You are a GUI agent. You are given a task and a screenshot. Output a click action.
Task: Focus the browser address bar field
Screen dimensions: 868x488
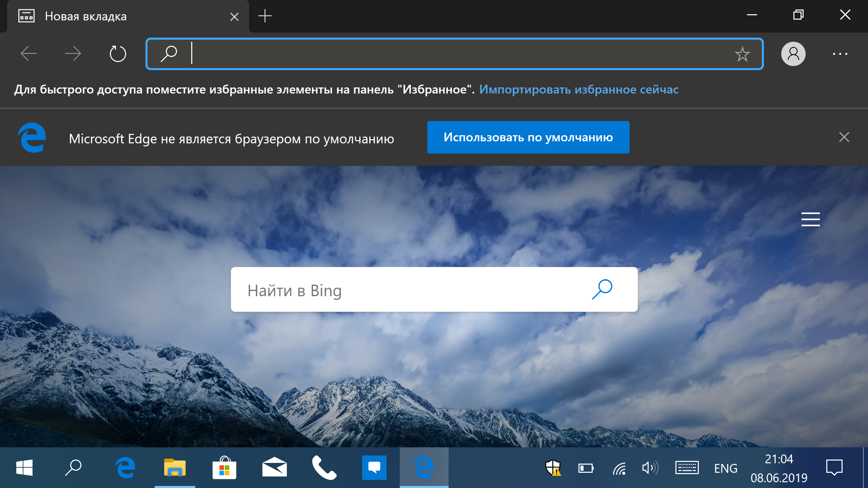tap(454, 54)
